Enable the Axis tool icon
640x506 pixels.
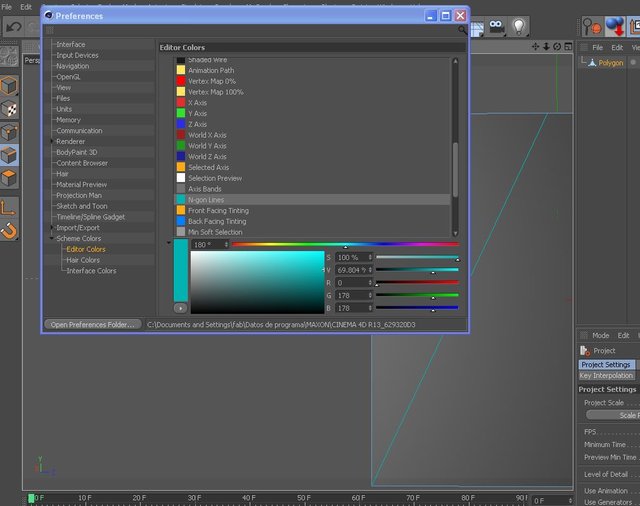point(8,208)
